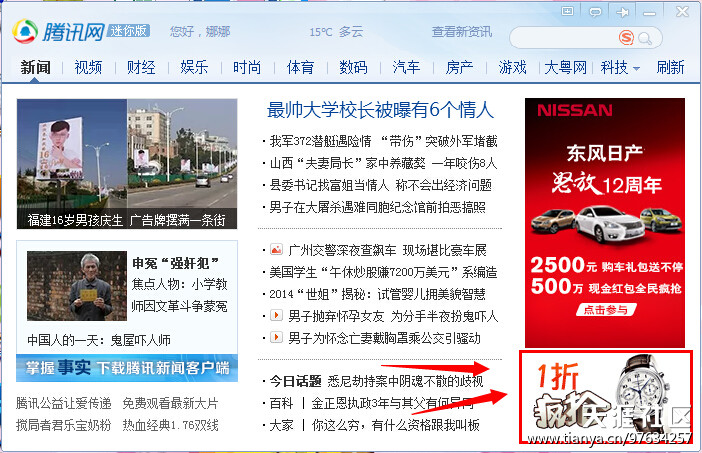Click greeting text 您好，娜娜
Image resolution: width=702 pixels, height=453 pixels.
200,32
